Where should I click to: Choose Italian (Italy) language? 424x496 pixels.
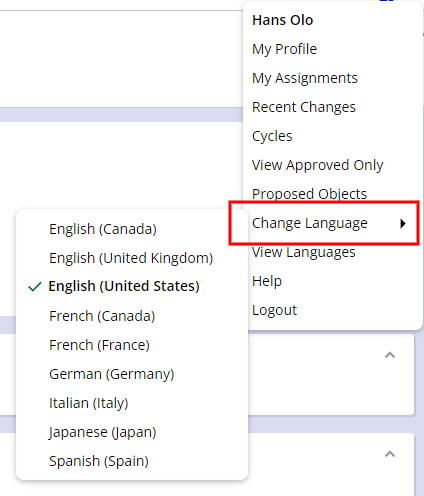(x=89, y=403)
